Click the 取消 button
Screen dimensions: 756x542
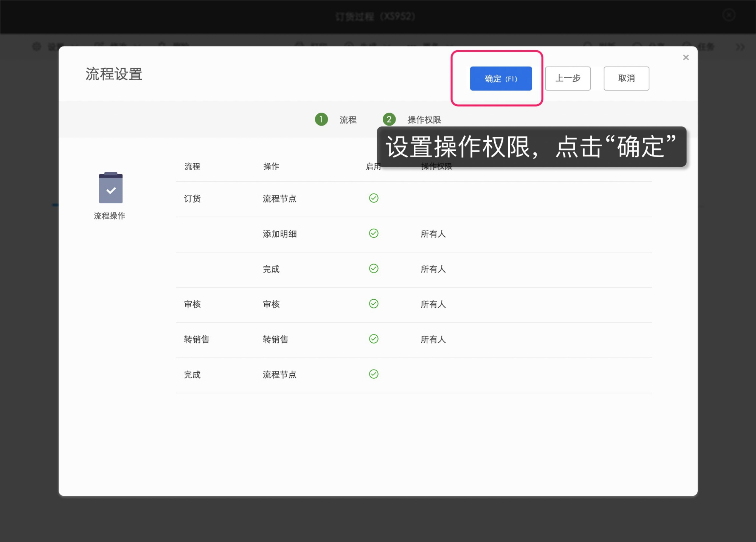point(626,78)
